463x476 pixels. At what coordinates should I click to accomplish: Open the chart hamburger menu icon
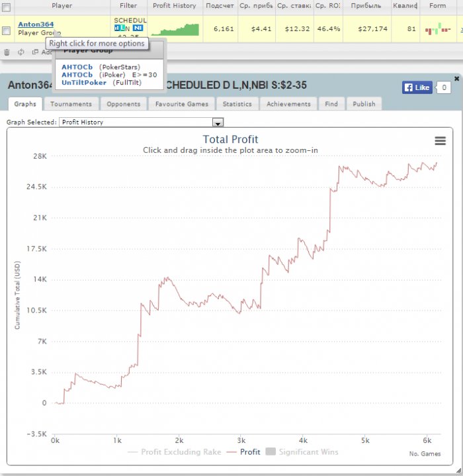click(x=441, y=140)
